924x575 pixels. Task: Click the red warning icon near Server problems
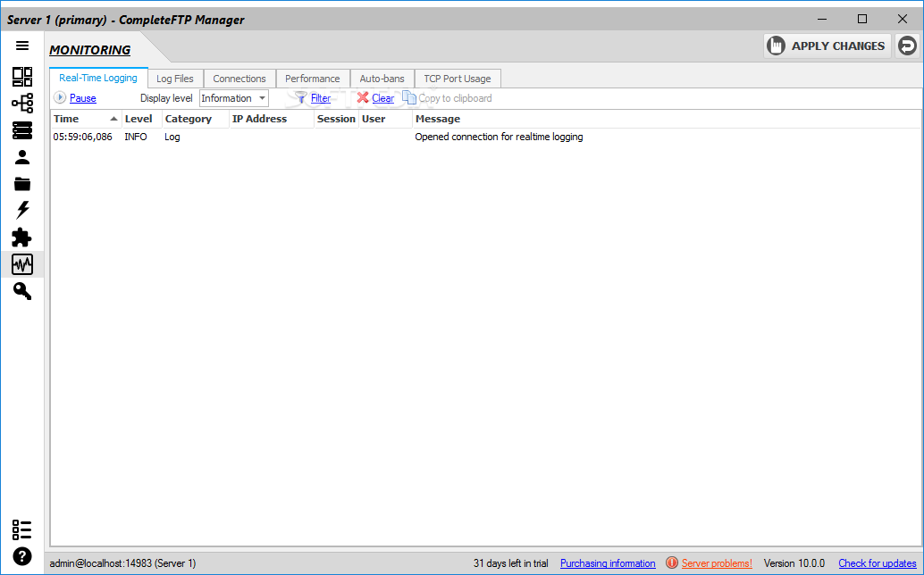[x=672, y=562]
